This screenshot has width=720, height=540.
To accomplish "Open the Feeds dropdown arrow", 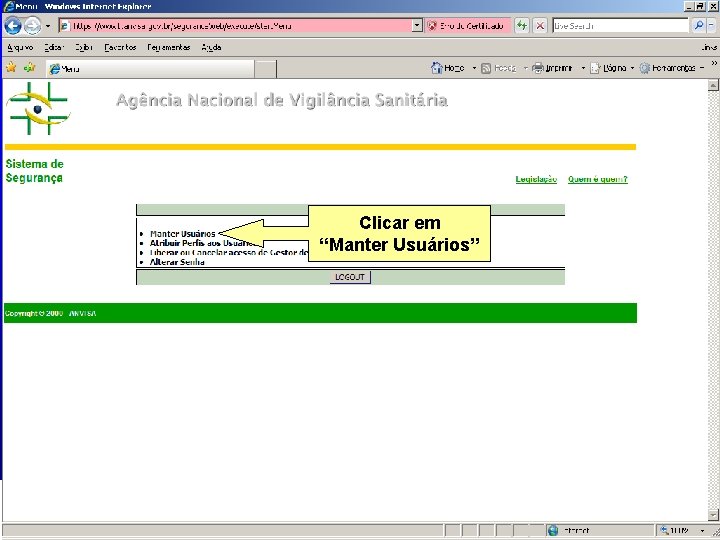I will click(x=526, y=68).
